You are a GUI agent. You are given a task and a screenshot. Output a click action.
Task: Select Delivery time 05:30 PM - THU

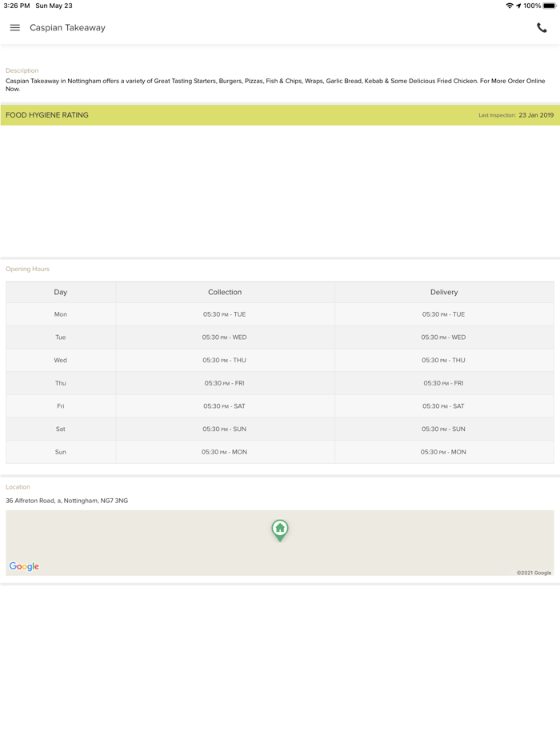444,360
